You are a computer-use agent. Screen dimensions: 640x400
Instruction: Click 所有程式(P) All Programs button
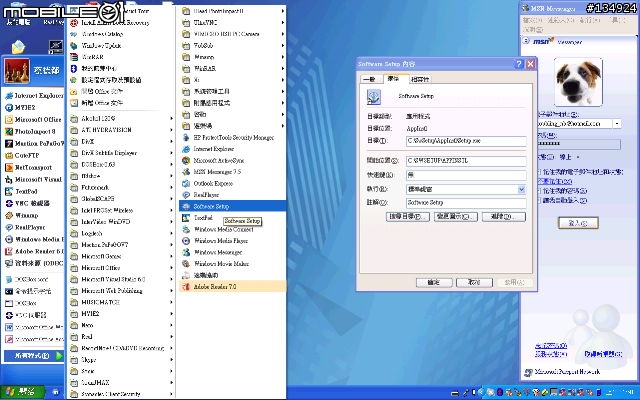coord(33,356)
